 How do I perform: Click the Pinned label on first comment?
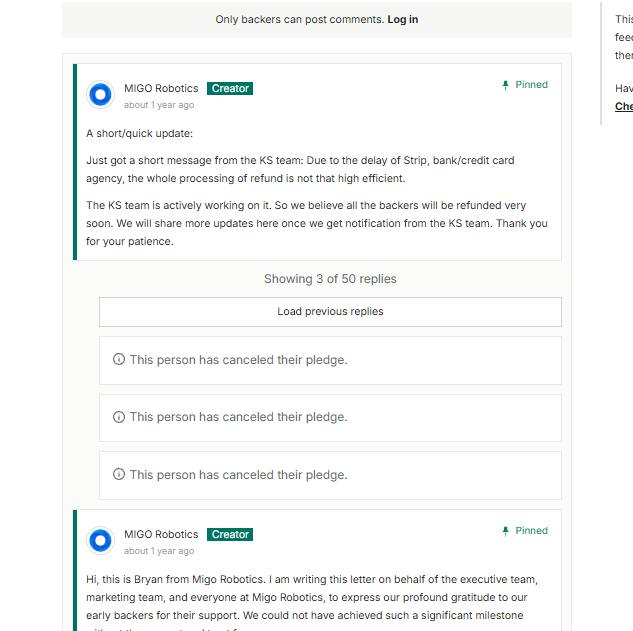pos(531,85)
